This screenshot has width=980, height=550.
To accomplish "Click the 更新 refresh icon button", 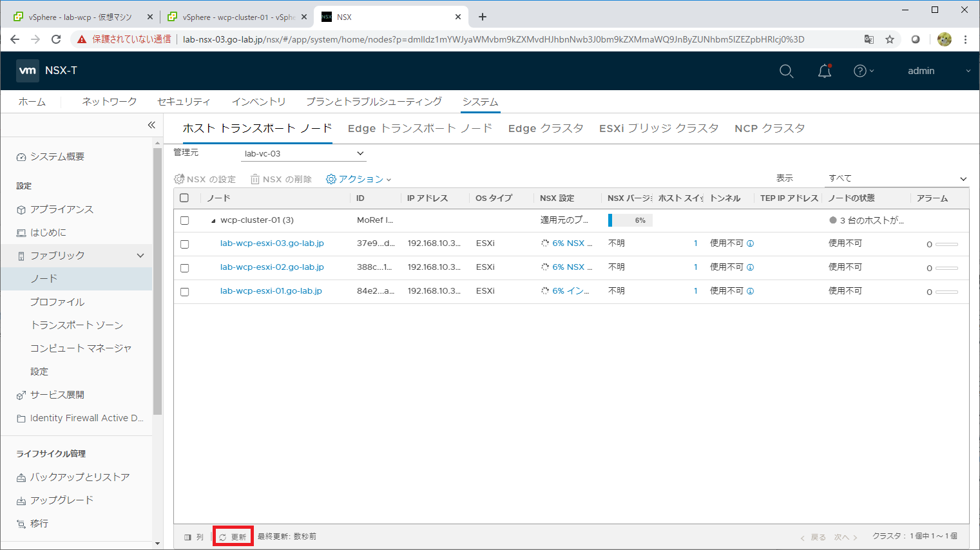I will pos(233,536).
